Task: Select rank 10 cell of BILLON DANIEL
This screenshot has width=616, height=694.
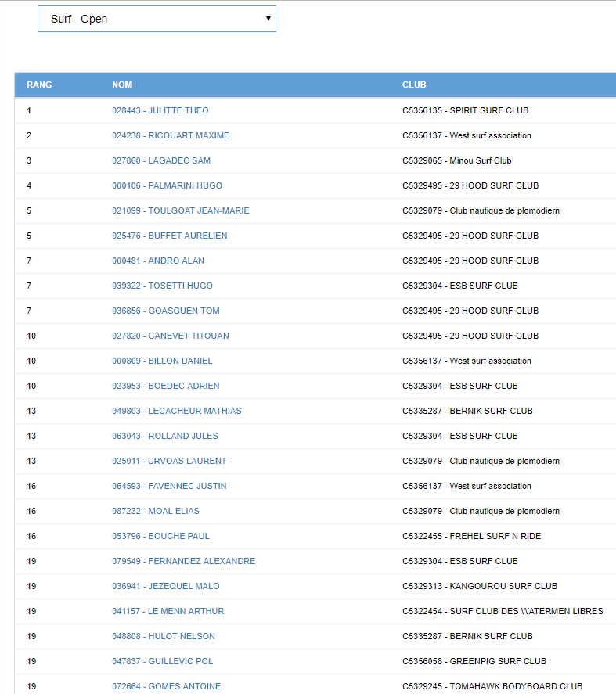Action: pos(31,360)
